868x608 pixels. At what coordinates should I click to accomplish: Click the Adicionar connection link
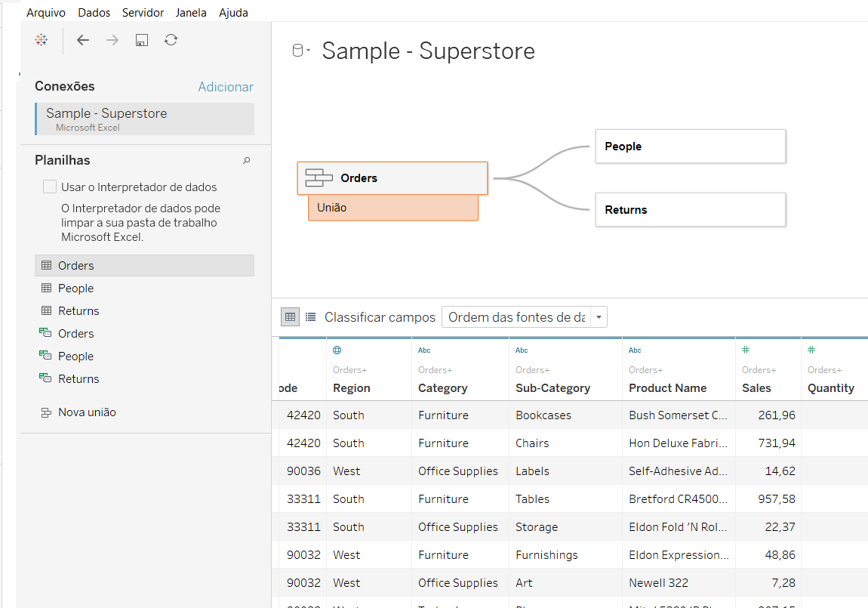pos(226,87)
